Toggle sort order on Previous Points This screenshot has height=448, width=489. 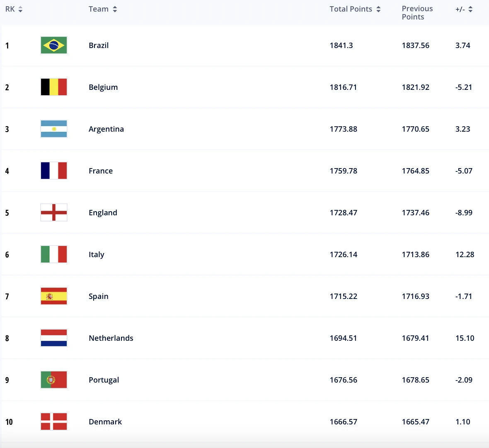click(417, 12)
